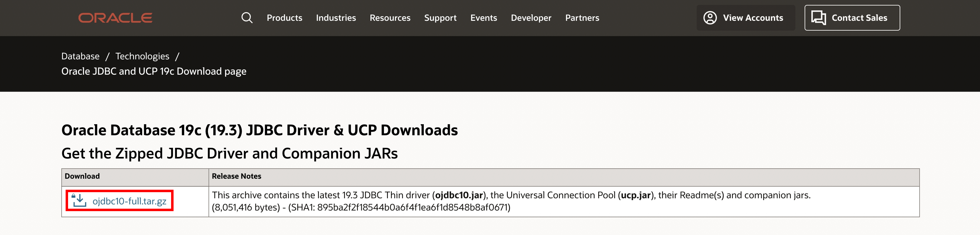The width and height of the screenshot is (980, 235).
Task: Open the Partners menu
Action: (x=582, y=18)
